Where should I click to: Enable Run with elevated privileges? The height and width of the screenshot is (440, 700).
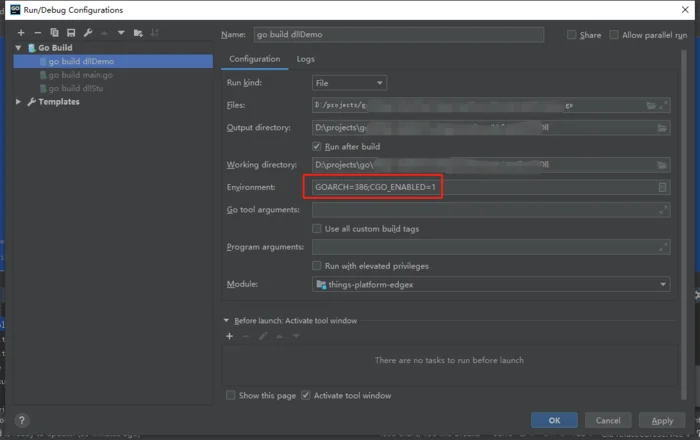click(317, 266)
